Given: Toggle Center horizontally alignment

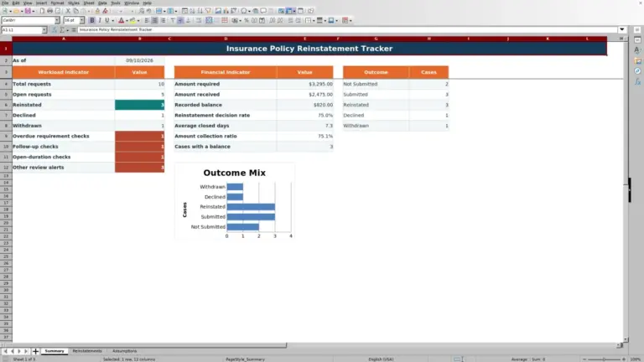Looking at the screenshot, I should click(155, 20).
